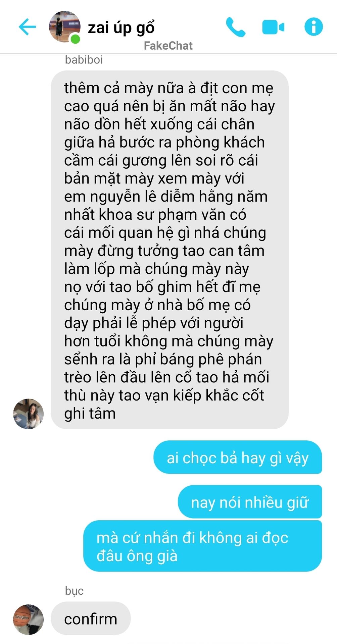This screenshot has width=337, height=644.
Task: Open the zai úp gổ group profile picture
Action: [x=64, y=27]
